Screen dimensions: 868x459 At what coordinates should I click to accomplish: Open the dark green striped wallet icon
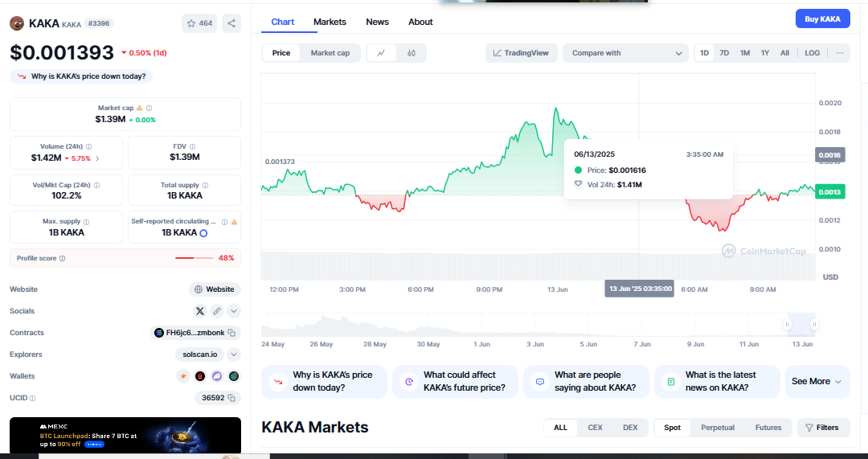[x=234, y=376]
